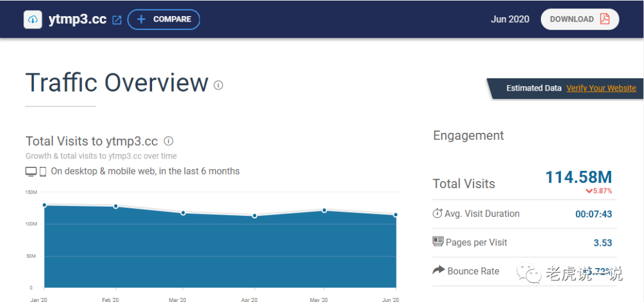
Task: Open the Jun 2020 date label
Action: click(510, 19)
